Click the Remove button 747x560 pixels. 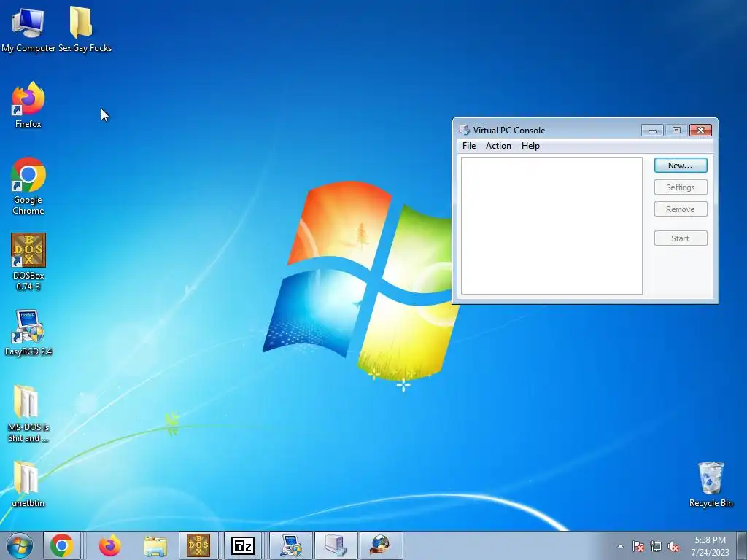pos(681,209)
